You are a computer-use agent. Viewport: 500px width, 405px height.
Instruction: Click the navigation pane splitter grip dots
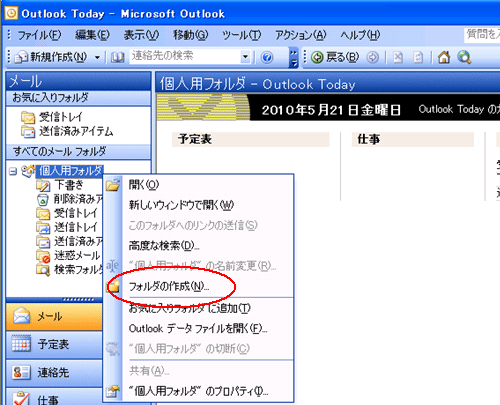[78, 299]
